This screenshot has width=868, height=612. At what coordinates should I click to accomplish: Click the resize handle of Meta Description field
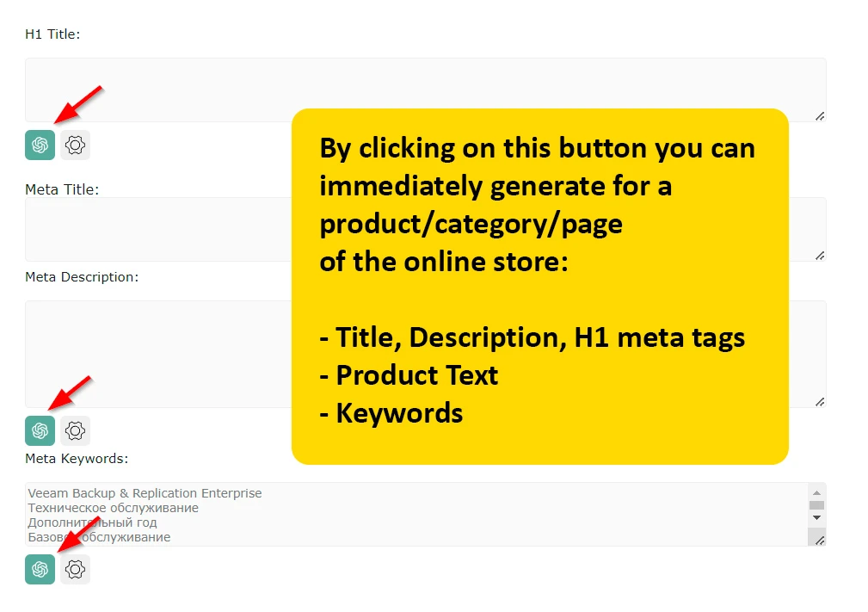820,401
